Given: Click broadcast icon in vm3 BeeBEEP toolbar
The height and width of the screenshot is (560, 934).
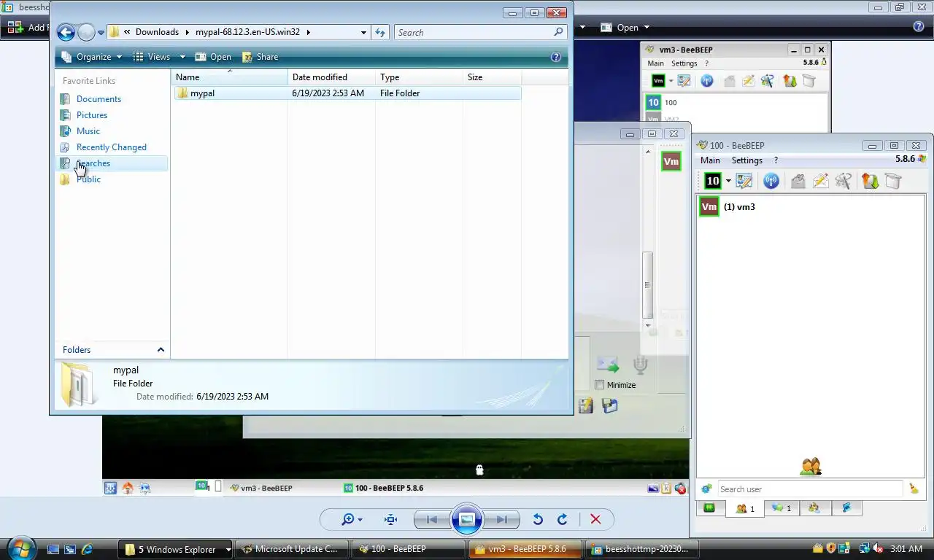Looking at the screenshot, I should pos(706,81).
